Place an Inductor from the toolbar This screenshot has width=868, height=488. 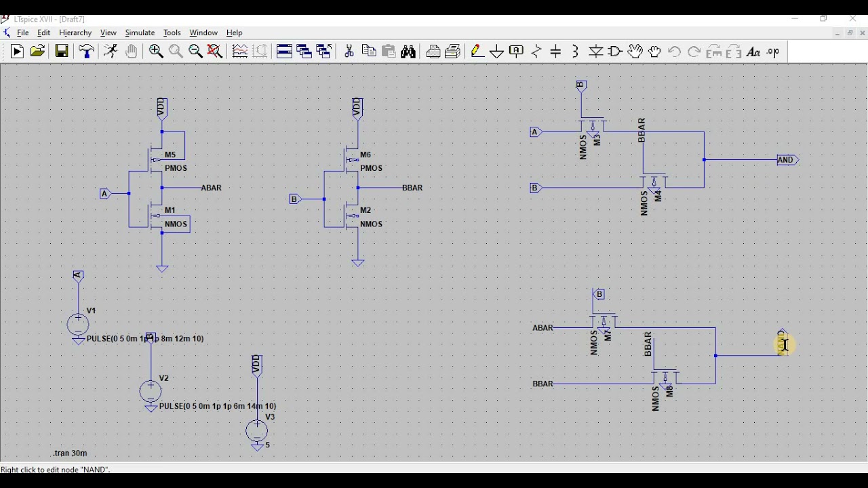(576, 52)
